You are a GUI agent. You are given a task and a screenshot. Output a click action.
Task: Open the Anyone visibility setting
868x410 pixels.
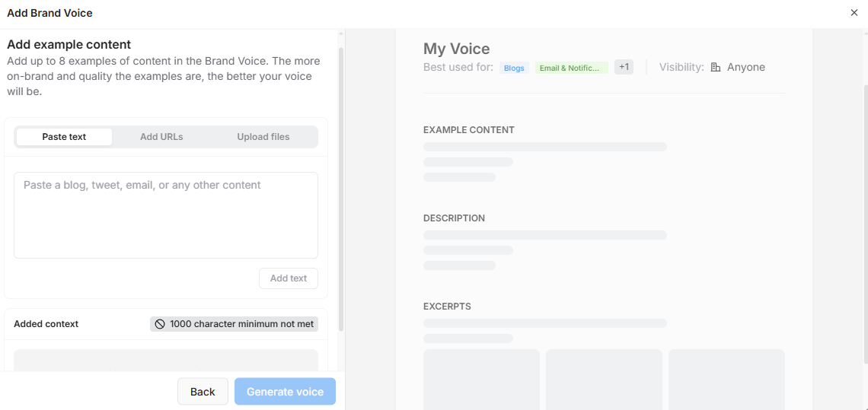[745, 67]
